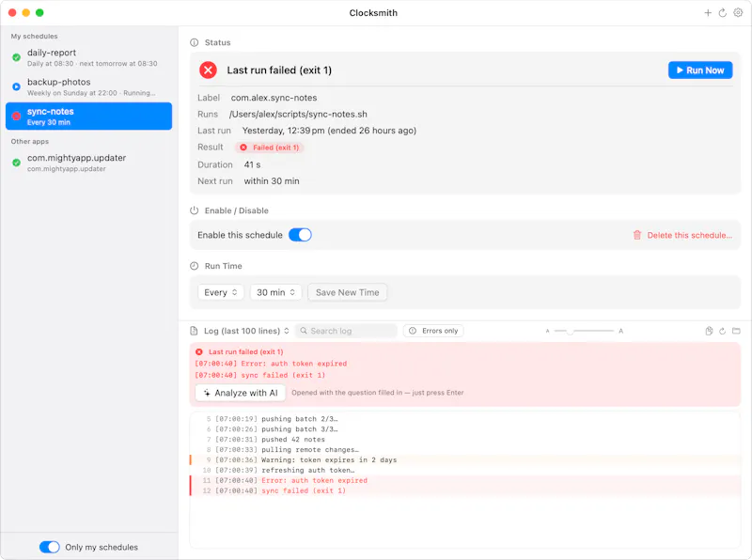Click Delete this schedule link
The height and width of the screenshot is (560, 752).
point(690,235)
